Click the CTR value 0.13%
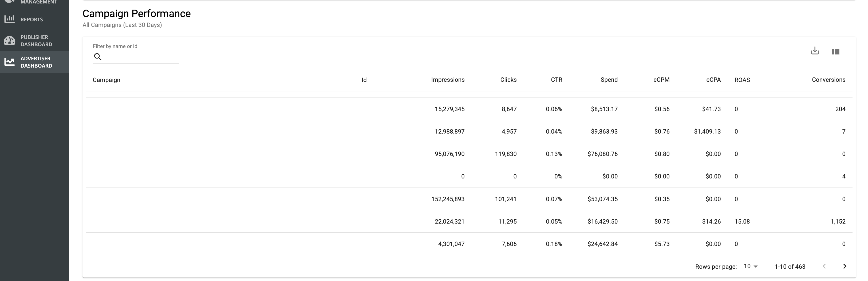 click(x=554, y=154)
